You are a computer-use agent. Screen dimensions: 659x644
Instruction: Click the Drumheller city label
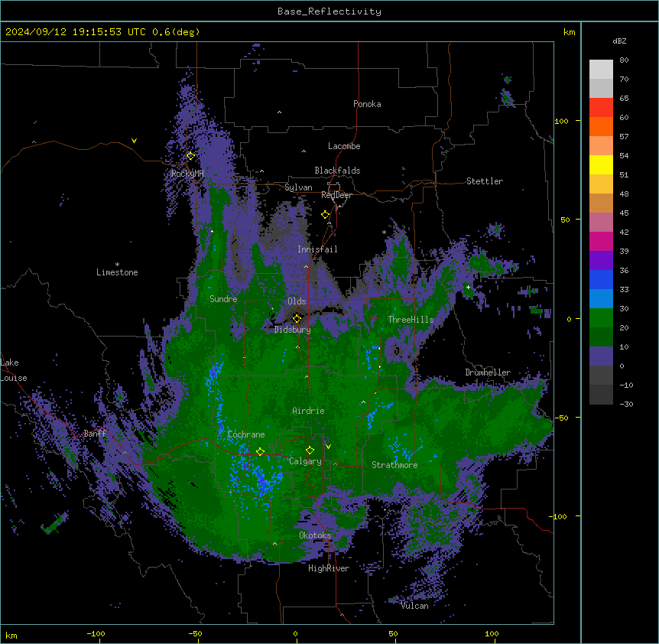tap(488, 372)
